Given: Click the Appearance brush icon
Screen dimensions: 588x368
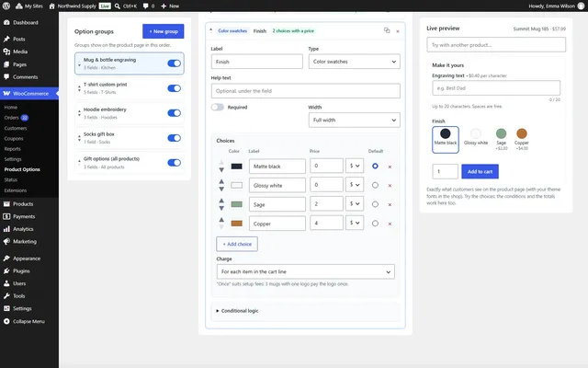Looking at the screenshot, I should coord(6,259).
